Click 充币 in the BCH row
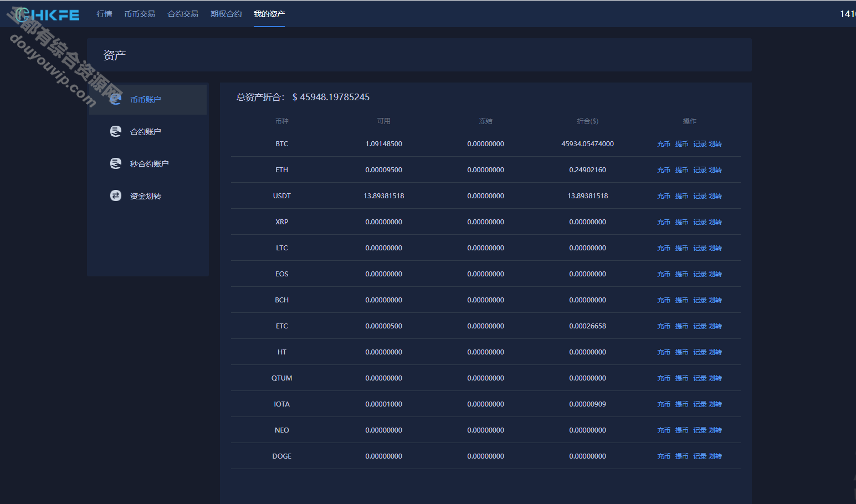856x504 pixels. tap(664, 300)
